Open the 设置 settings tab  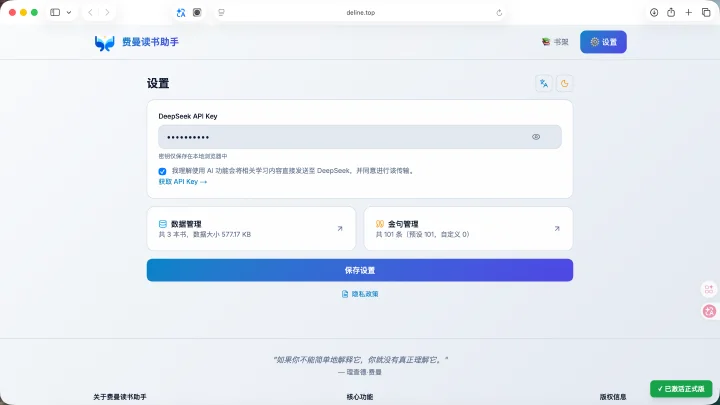[603, 42]
